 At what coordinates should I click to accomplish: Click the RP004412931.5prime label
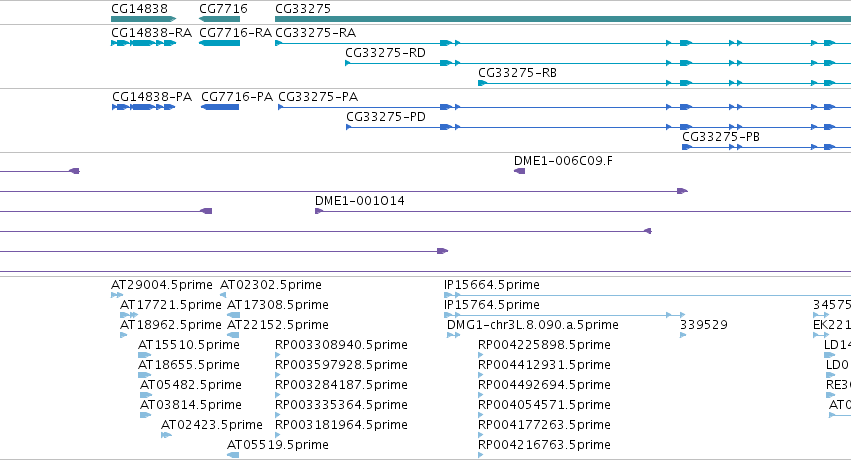coord(544,365)
